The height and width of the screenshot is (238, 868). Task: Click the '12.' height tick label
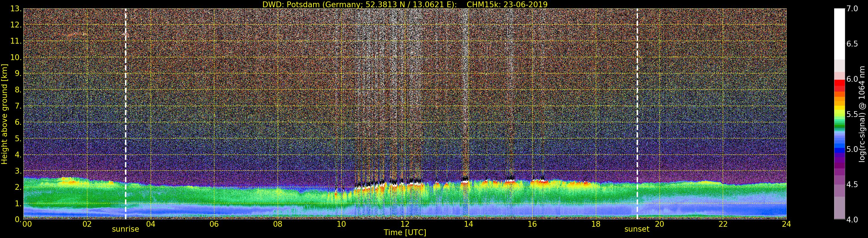[x=16, y=25]
